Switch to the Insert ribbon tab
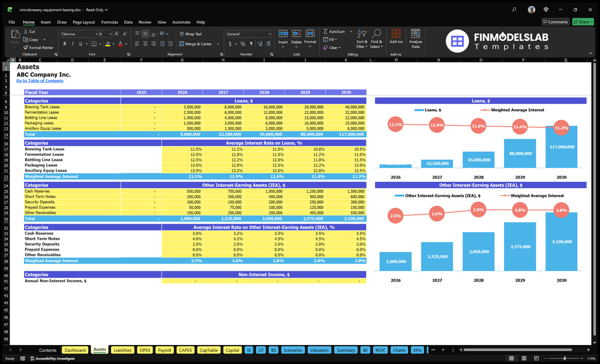 45,22
